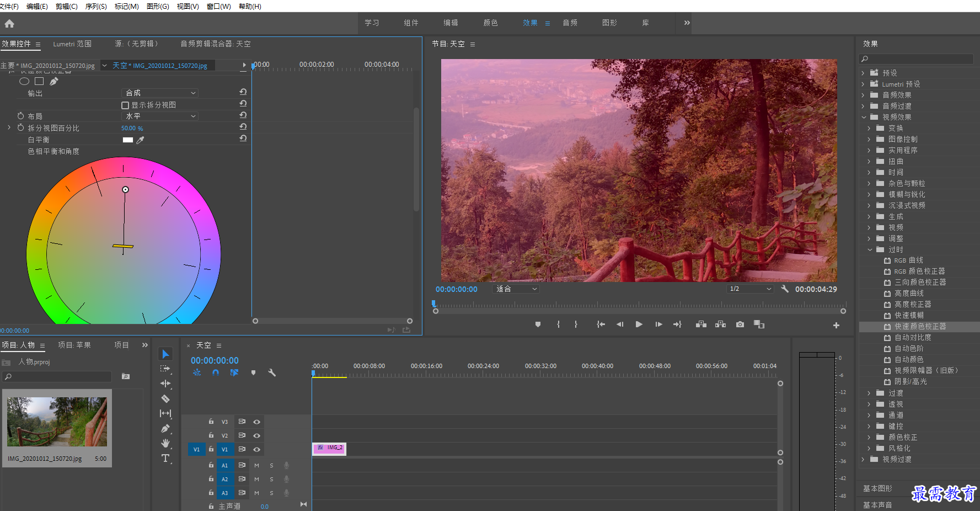This screenshot has width=980, height=511.
Task: Toggle V1 track visibility eye
Action: tap(256, 449)
